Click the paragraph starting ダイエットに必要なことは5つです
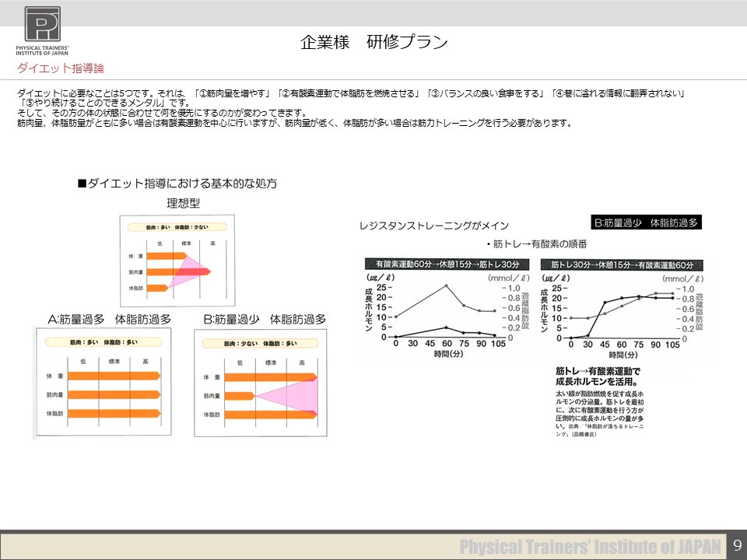Image resolution: width=747 pixels, height=560 pixels. point(351,98)
